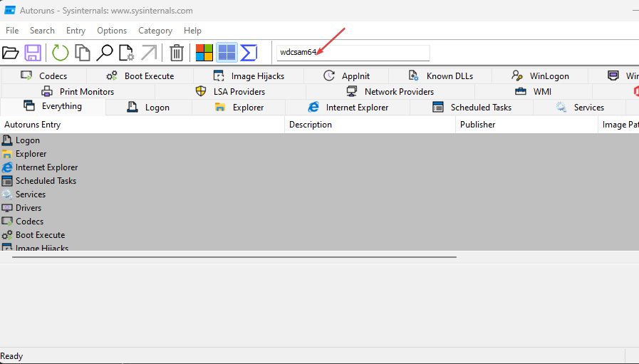This screenshot has width=639, height=364.
Task: Sort by Description column header
Action: tap(370, 125)
